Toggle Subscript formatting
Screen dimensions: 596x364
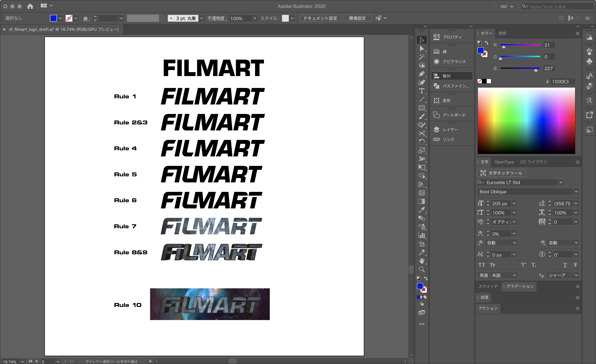point(534,265)
